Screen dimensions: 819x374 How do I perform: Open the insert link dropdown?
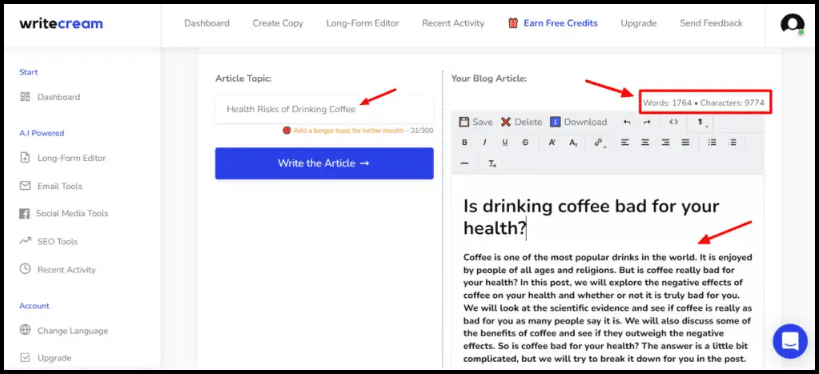(x=599, y=143)
